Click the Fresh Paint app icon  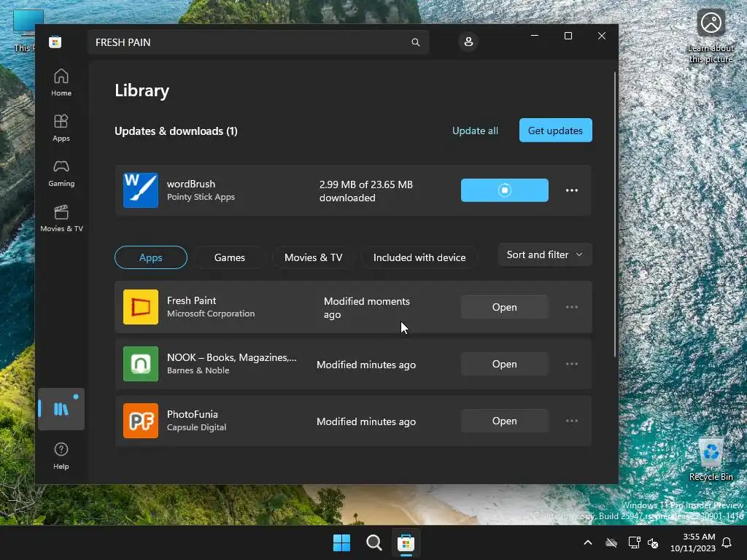tap(141, 307)
